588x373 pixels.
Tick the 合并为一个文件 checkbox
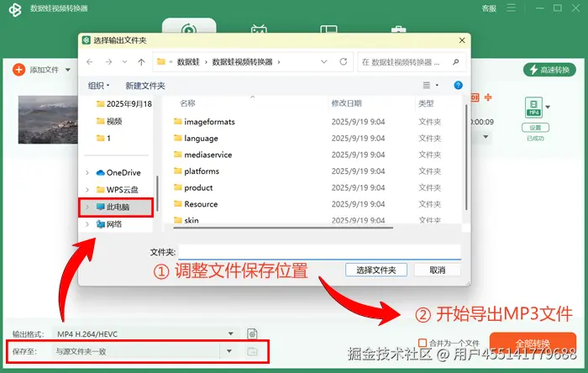point(423,343)
